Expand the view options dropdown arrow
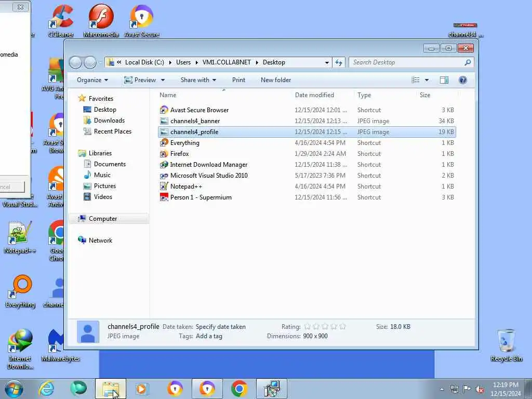Screen dimensions: 532x399 click(427, 80)
